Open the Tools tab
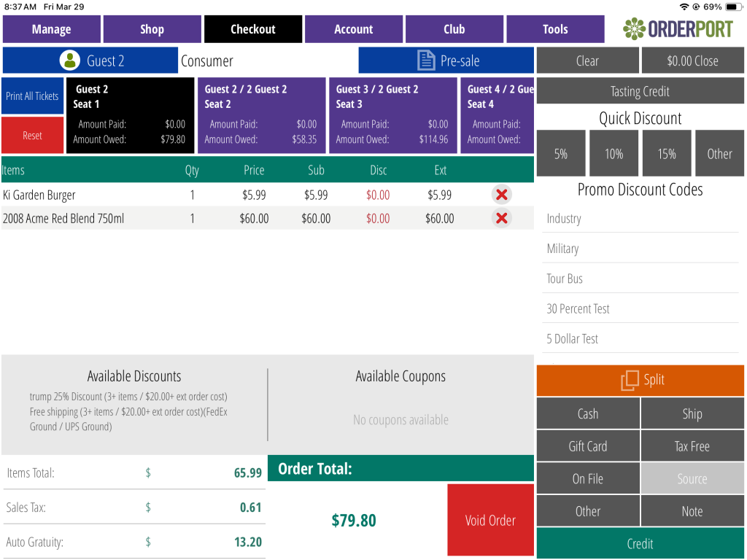Image resolution: width=747 pixels, height=560 pixels. (x=554, y=29)
